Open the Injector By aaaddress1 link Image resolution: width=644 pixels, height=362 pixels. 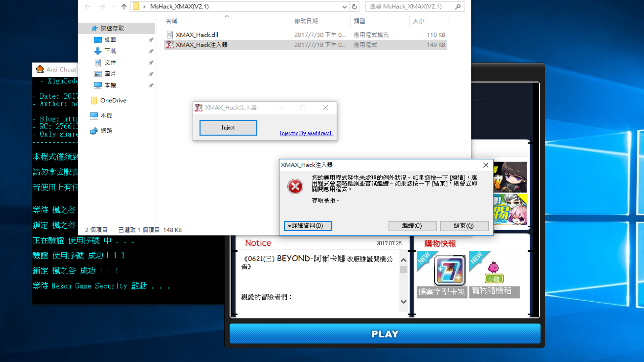(306, 133)
